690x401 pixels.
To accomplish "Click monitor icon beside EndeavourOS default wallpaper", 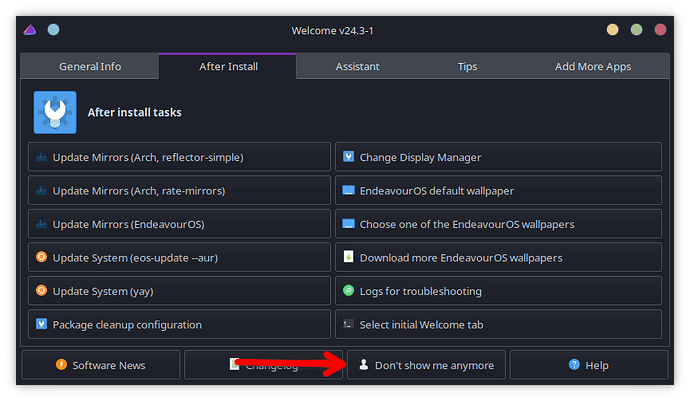I will [x=349, y=190].
